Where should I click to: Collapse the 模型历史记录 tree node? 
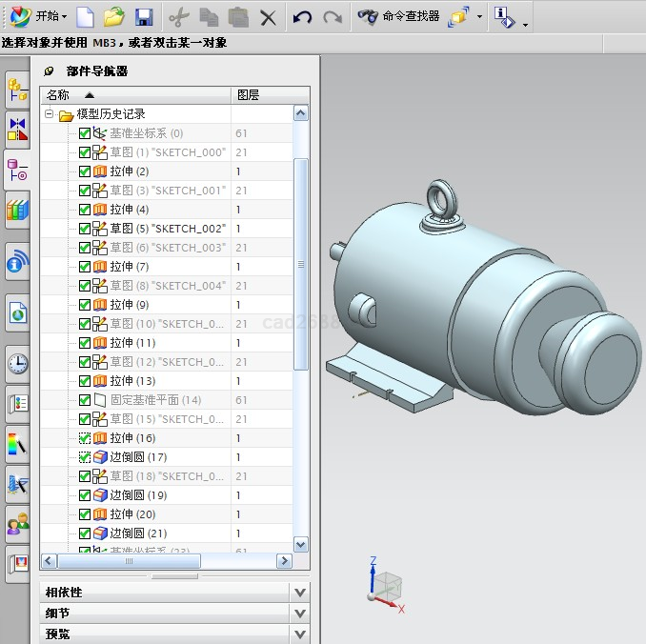pyautogui.click(x=50, y=114)
